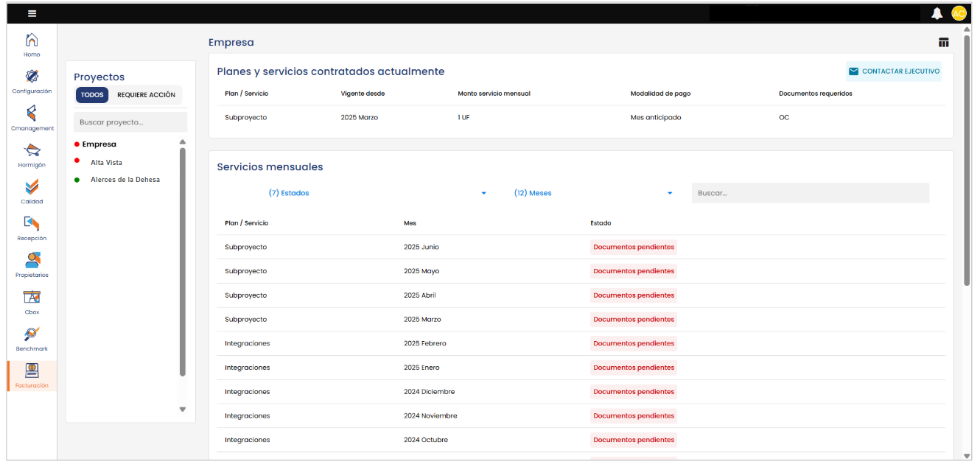Click the 'Mes anticipado' payment value
Viewport: 980px width, 467px height.
tap(656, 118)
